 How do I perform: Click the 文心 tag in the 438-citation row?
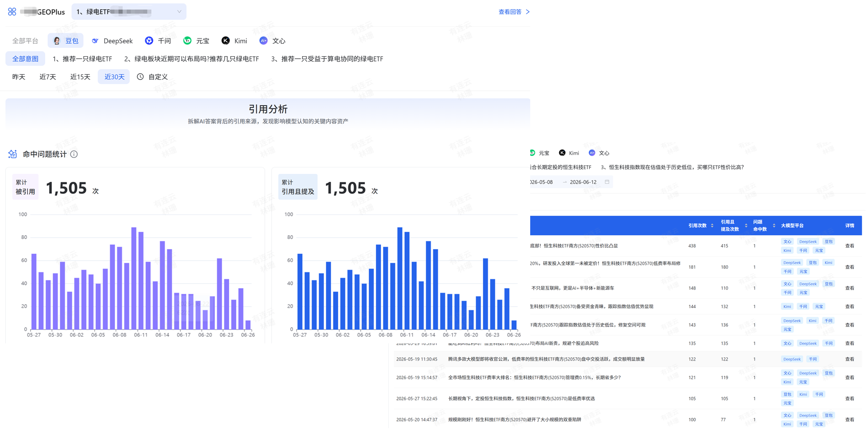[x=787, y=242]
